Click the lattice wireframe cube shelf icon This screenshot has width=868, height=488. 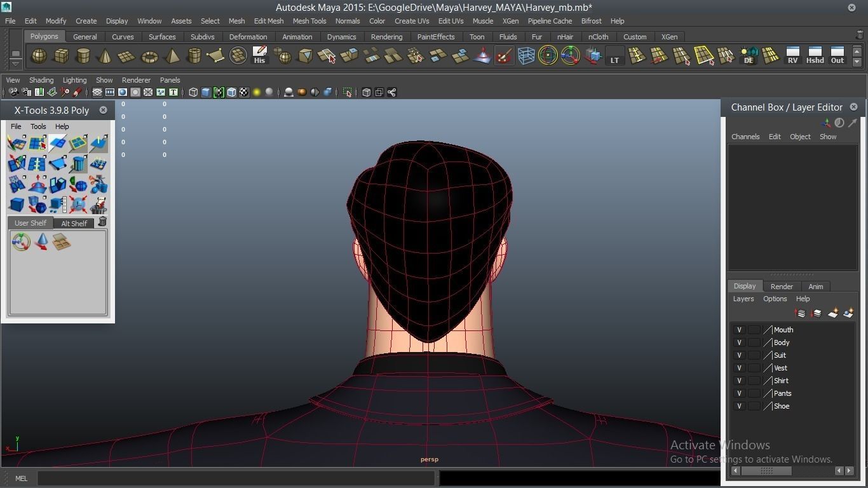(x=526, y=56)
